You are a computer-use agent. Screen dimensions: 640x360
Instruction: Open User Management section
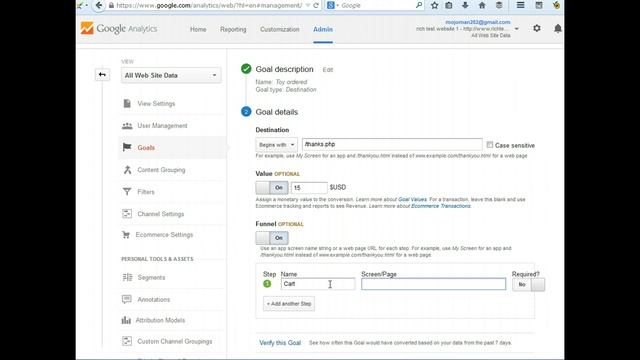point(162,126)
